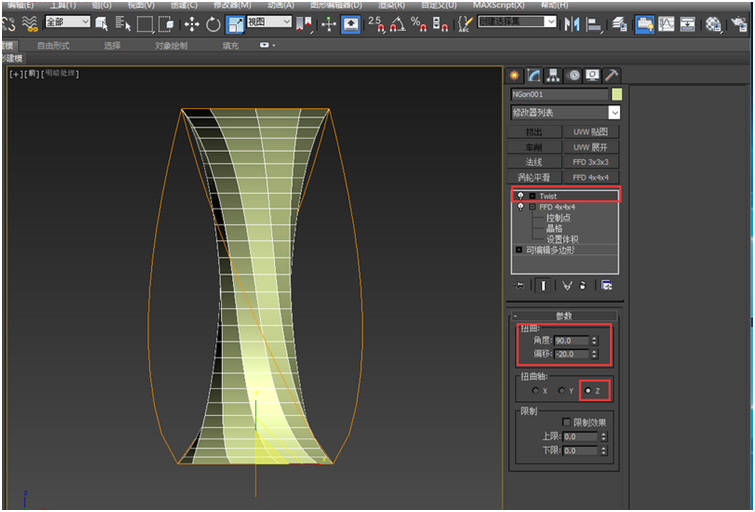Apply the 挤出 modifier button
The height and width of the screenshot is (512, 755).
(534, 132)
